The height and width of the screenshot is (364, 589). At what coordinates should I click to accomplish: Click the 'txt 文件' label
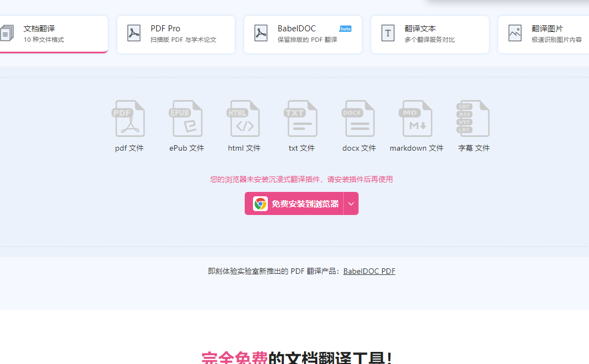click(301, 148)
